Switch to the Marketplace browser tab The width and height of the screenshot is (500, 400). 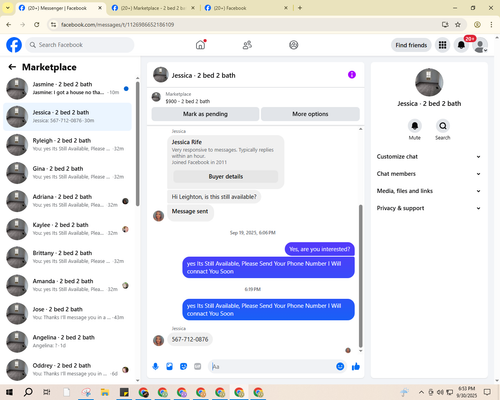pyautogui.click(x=153, y=8)
